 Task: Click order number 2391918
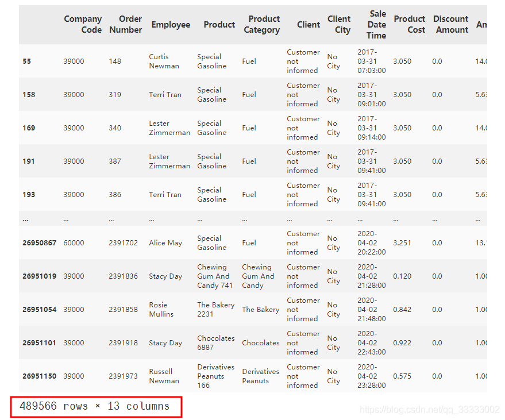click(123, 343)
